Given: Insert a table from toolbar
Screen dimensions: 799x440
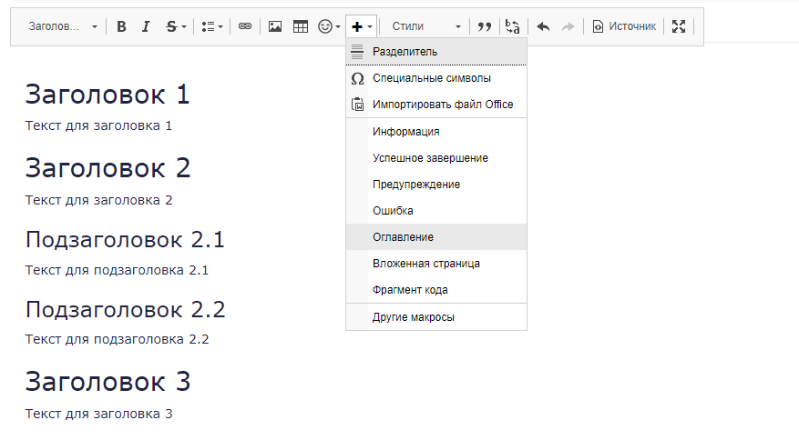Looking at the screenshot, I should tap(301, 27).
